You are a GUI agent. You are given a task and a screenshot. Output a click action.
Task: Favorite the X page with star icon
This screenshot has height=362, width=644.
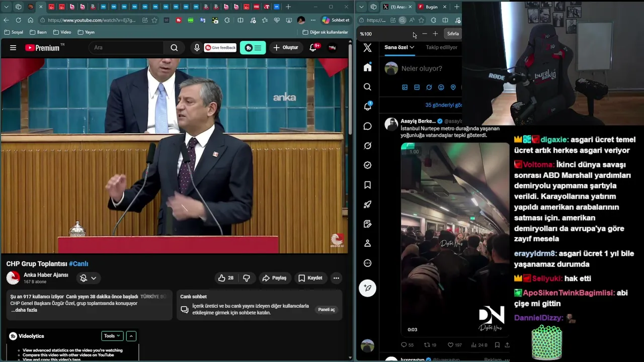click(421, 20)
